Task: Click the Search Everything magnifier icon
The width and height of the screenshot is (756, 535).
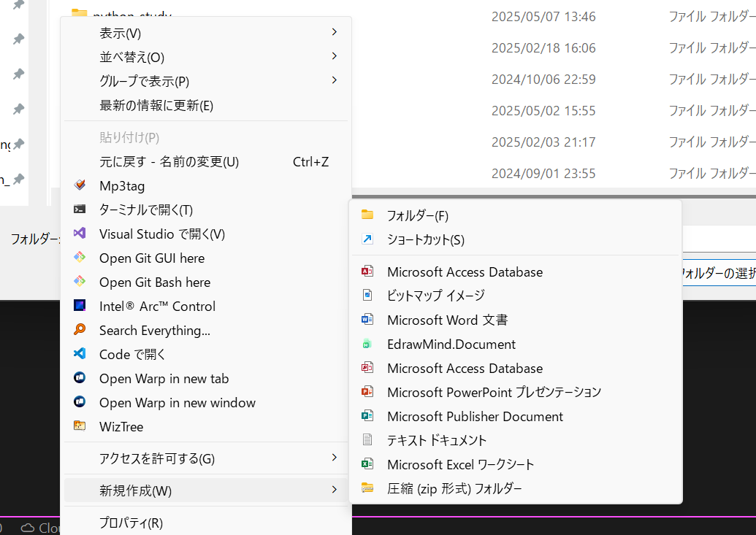Action: [80, 330]
